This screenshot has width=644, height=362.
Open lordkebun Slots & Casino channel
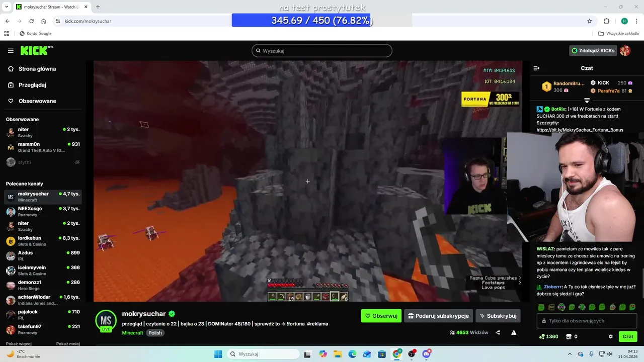tap(43, 241)
